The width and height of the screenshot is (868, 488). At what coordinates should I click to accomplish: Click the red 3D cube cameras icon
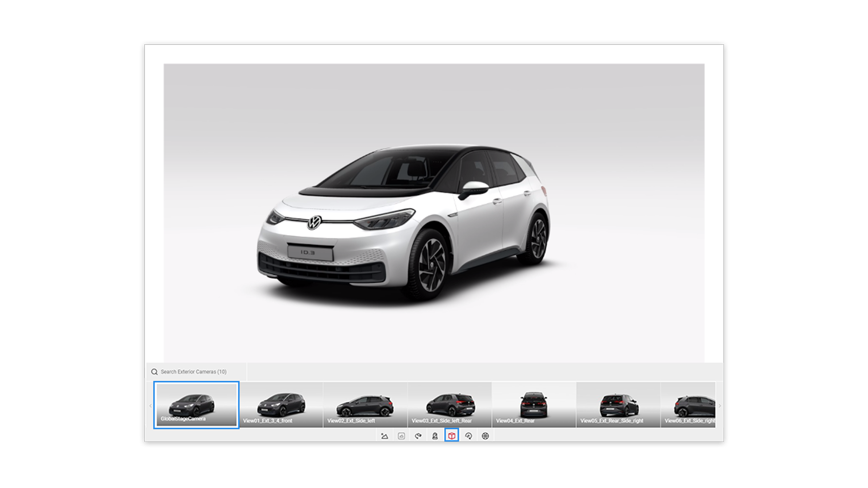[x=452, y=436]
